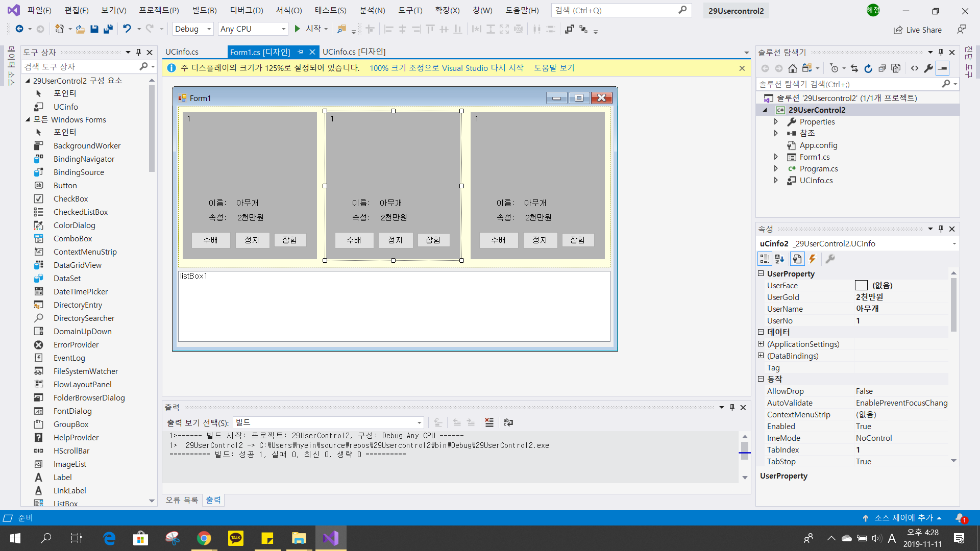Click the Solution Explorer search field
This screenshot has height=551, width=980.
847,84
